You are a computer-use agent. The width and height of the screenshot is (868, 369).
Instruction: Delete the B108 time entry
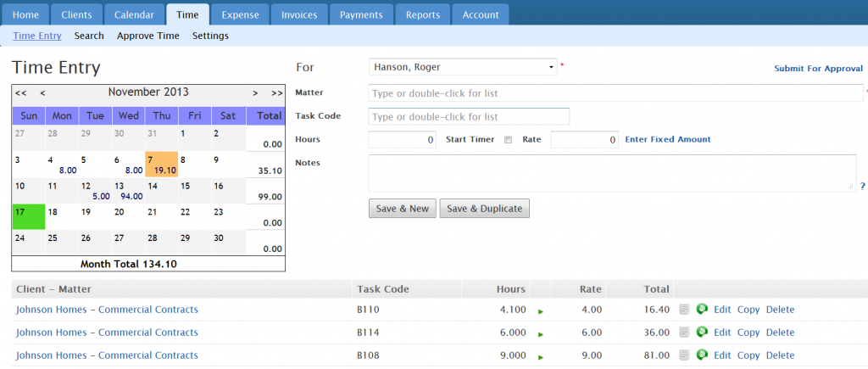coord(780,355)
